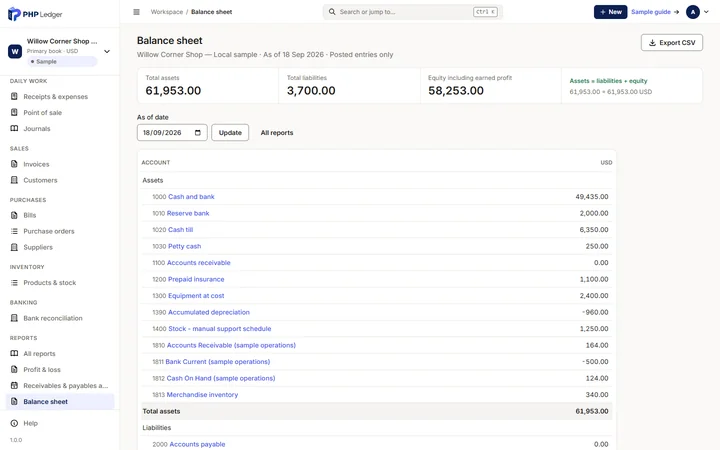Click the Customers sidebar icon
This screenshot has height=450, width=720.
(14, 180)
